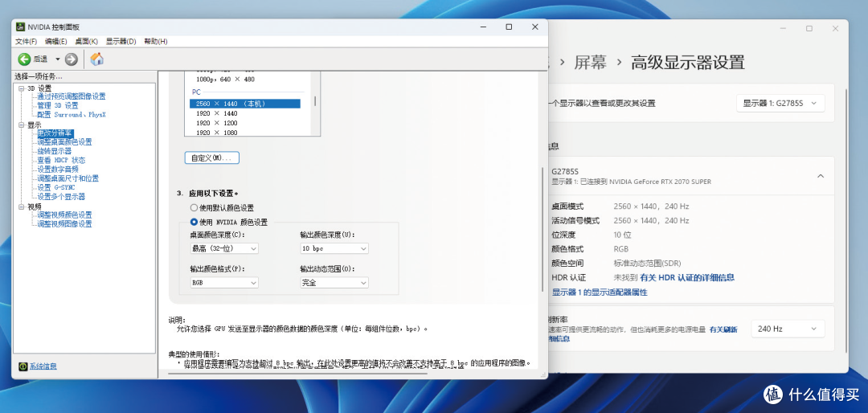Select 通过预览调整图像设置 in task tree
The width and height of the screenshot is (868, 413).
coord(72,96)
